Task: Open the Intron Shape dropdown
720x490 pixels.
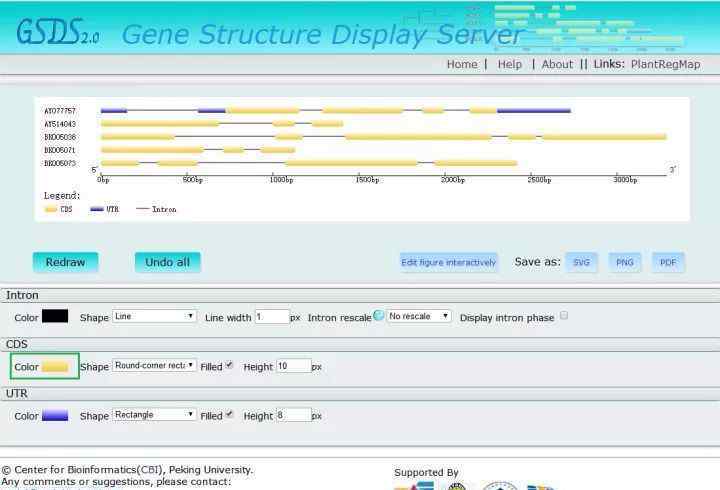Action: pos(154,316)
